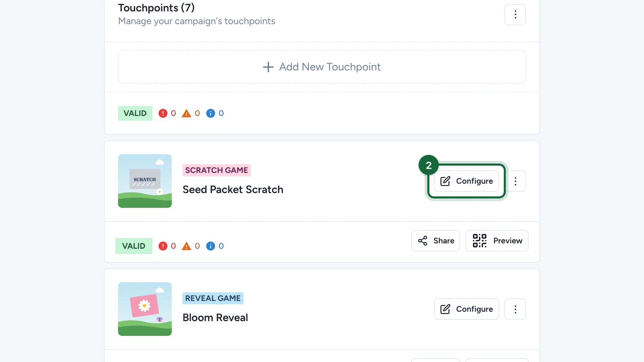Open kebab menu for Bloom Reveal

(515, 309)
